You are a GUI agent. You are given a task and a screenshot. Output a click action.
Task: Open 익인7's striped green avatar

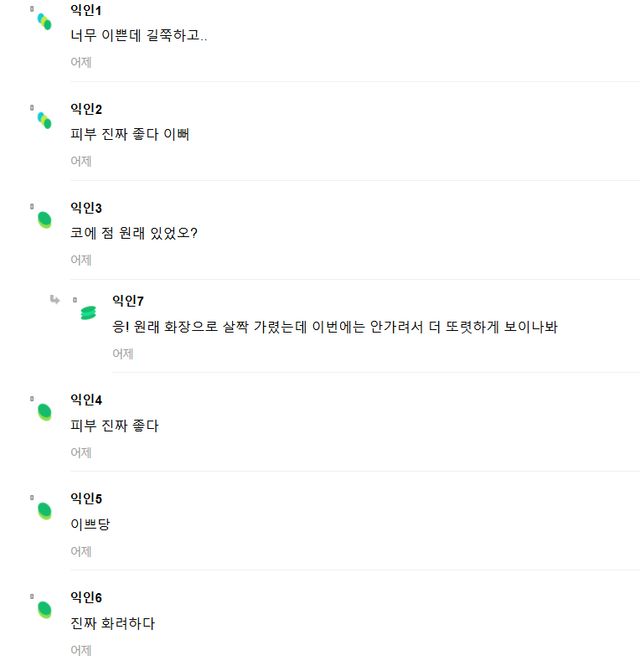click(88, 313)
